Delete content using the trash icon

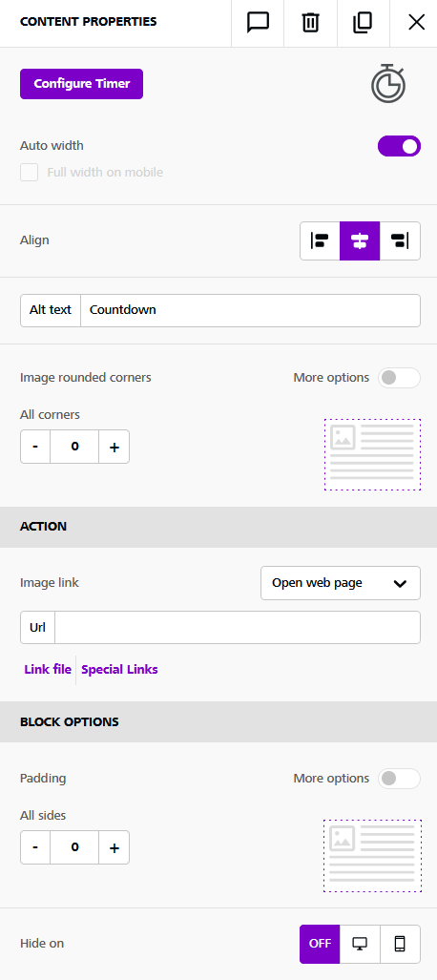click(x=310, y=23)
